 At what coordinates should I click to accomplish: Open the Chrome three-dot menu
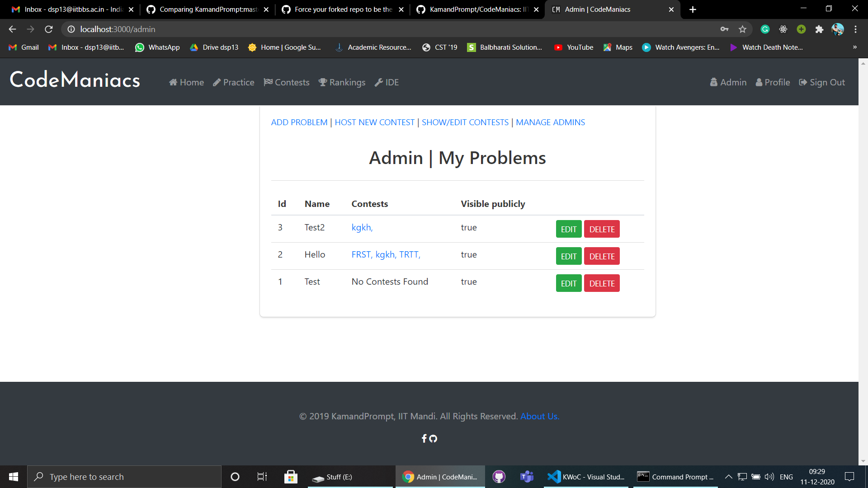click(x=855, y=29)
